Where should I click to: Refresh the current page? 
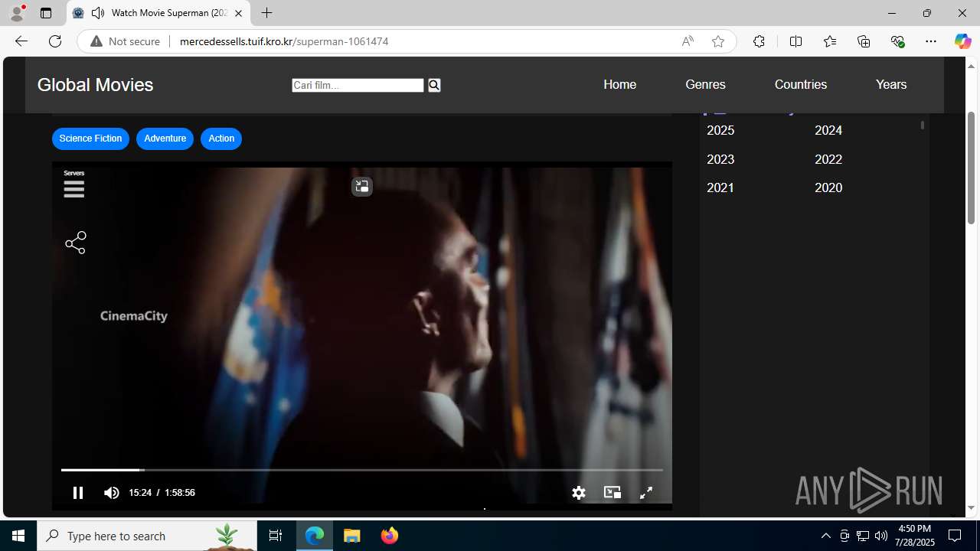[x=54, y=41]
